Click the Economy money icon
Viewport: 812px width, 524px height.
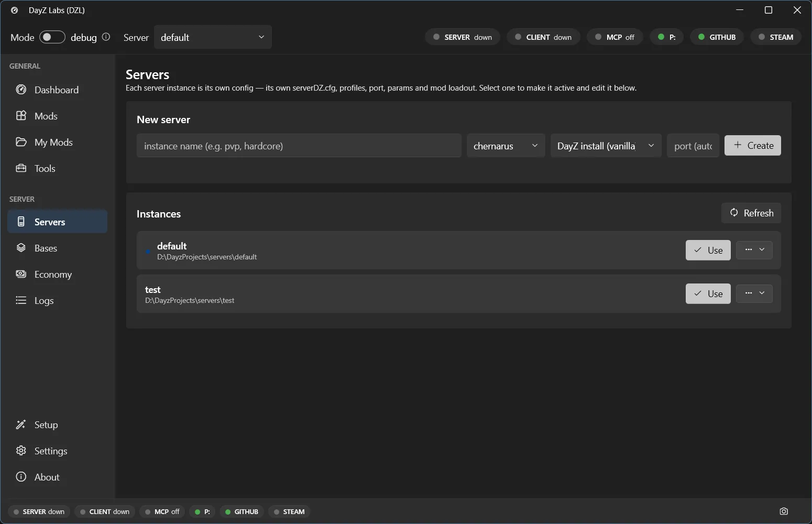click(x=21, y=274)
